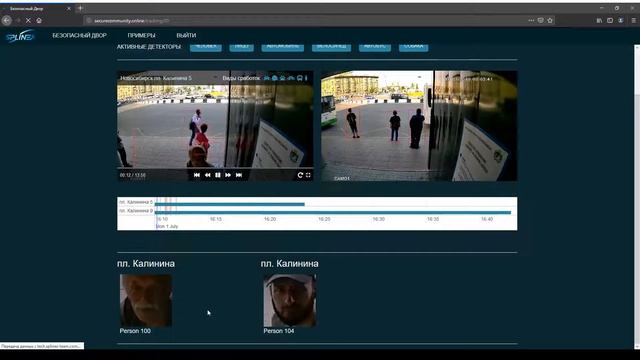Click the Pocket save icon in the address bar
640x360 pixels.
coord(540,20)
